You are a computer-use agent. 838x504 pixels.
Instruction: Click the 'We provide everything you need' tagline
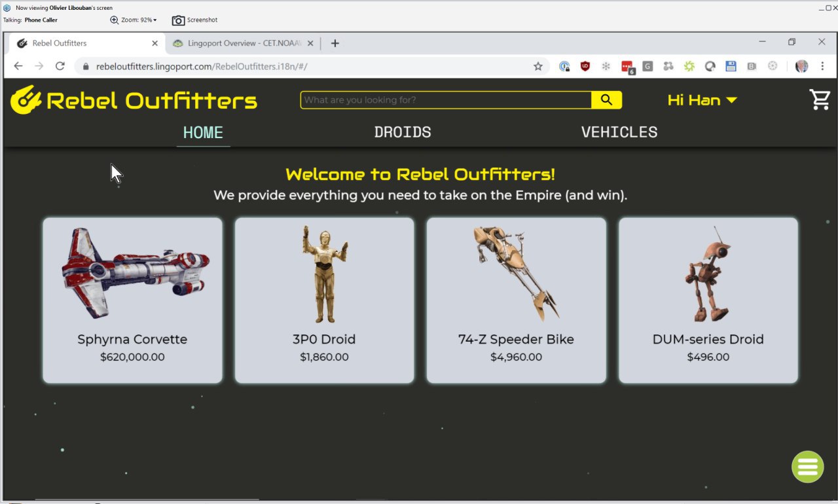pos(420,195)
